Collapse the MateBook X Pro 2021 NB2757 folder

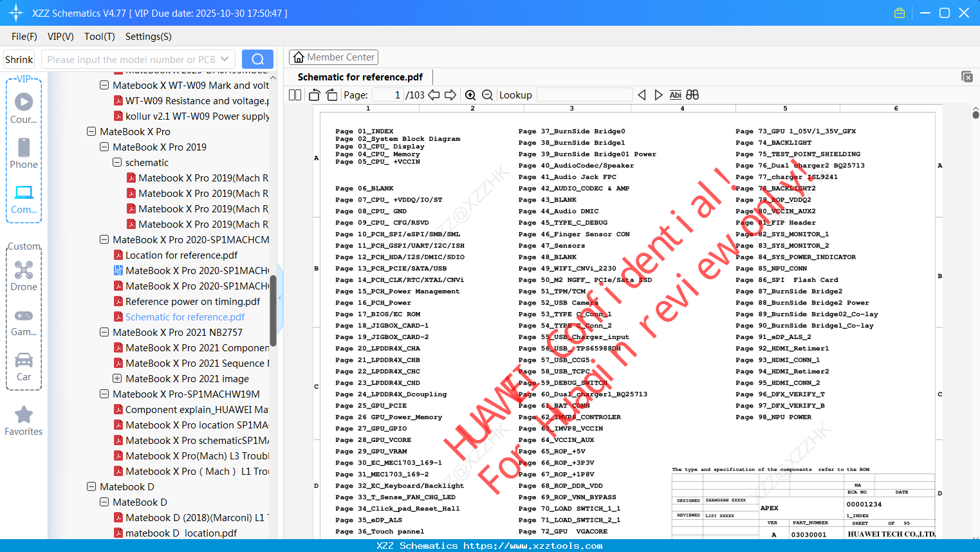104,332
